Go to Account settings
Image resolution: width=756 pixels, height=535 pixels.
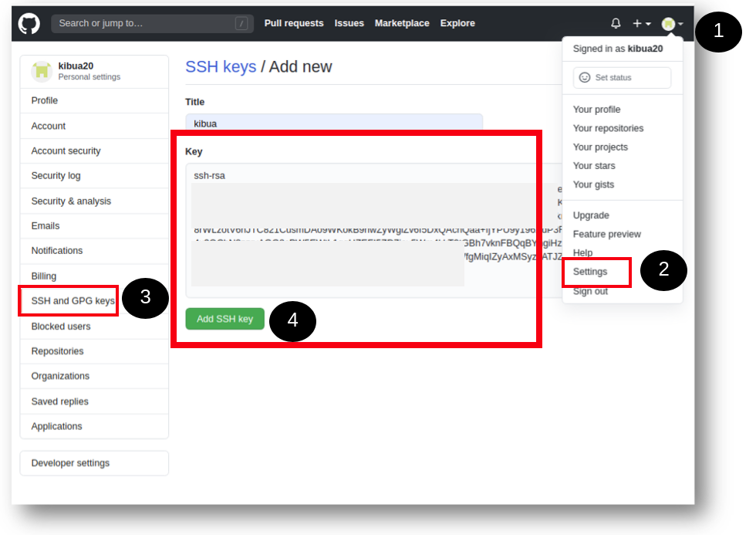coord(94,126)
